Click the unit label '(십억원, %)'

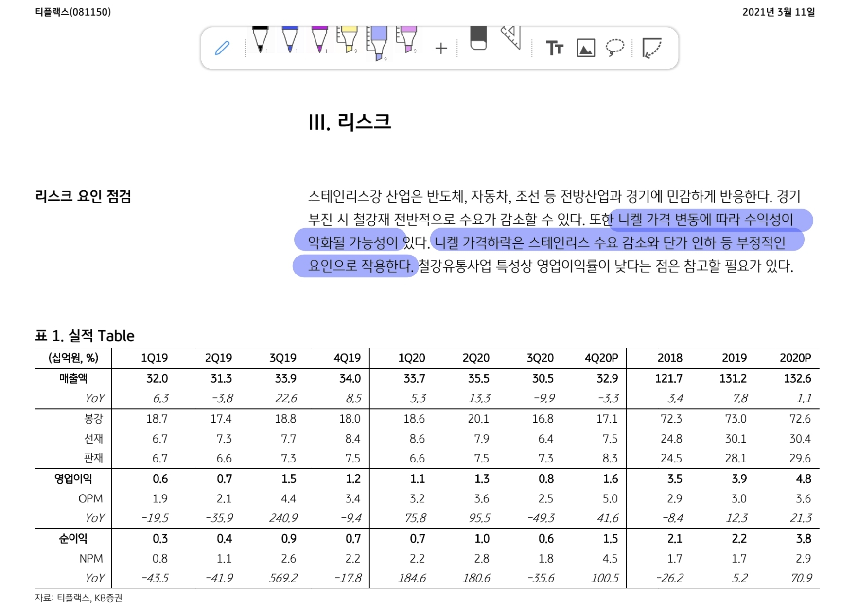click(x=73, y=358)
